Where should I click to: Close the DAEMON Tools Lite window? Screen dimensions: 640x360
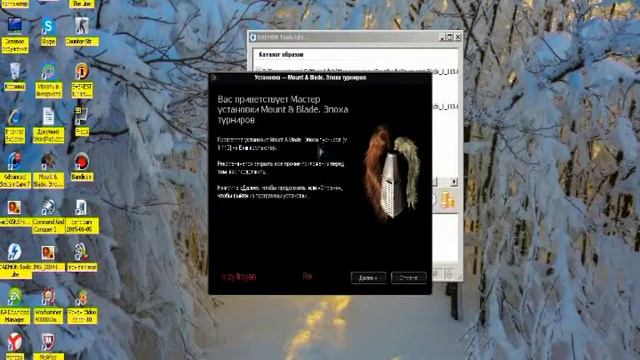pos(458,37)
